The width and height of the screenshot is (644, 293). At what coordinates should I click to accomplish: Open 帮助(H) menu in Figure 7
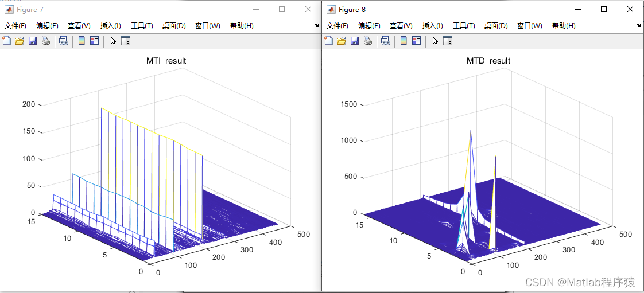point(242,26)
